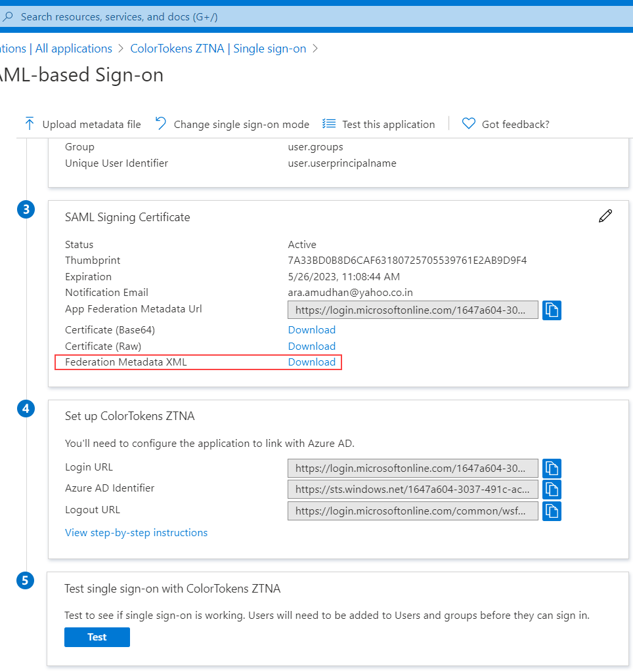
Task: Click the user.groups claim value
Action: coord(316,147)
